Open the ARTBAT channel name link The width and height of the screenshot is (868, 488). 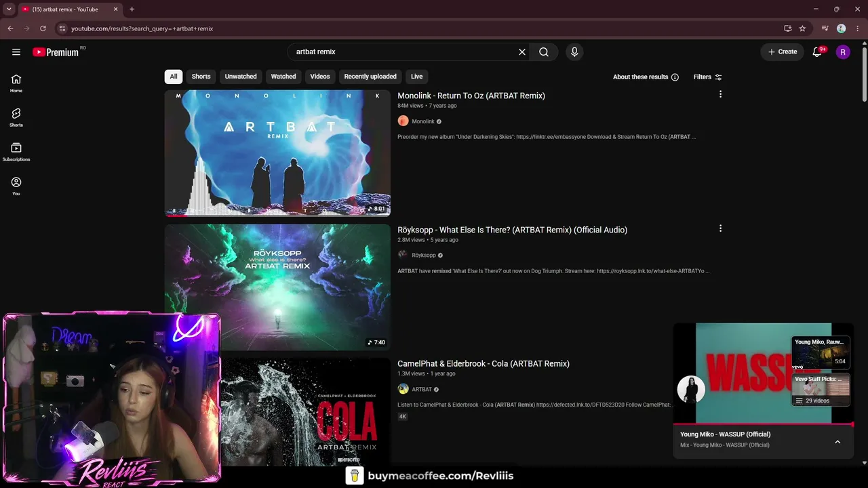[422, 390]
